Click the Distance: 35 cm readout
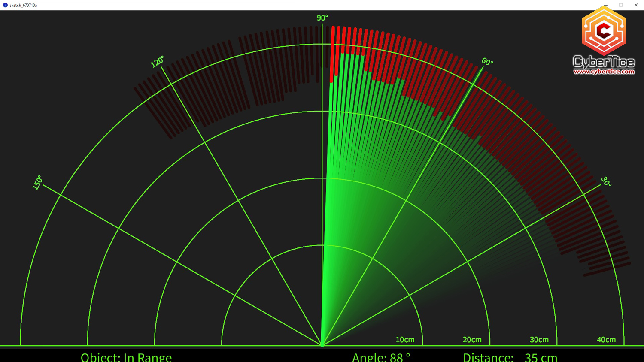644x362 pixels. 510,357
